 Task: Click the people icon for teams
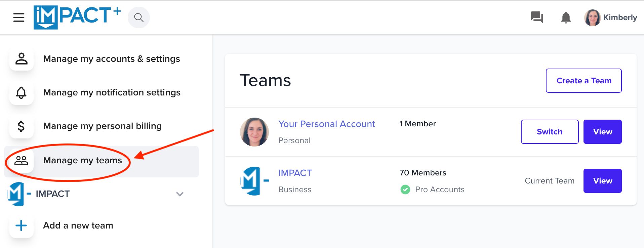[22, 160]
